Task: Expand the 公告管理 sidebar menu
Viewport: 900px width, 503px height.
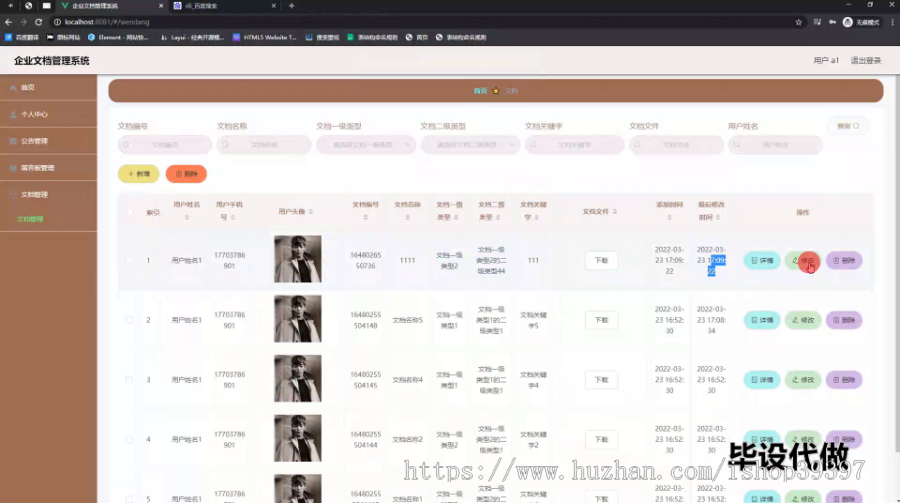Action: [x=48, y=141]
